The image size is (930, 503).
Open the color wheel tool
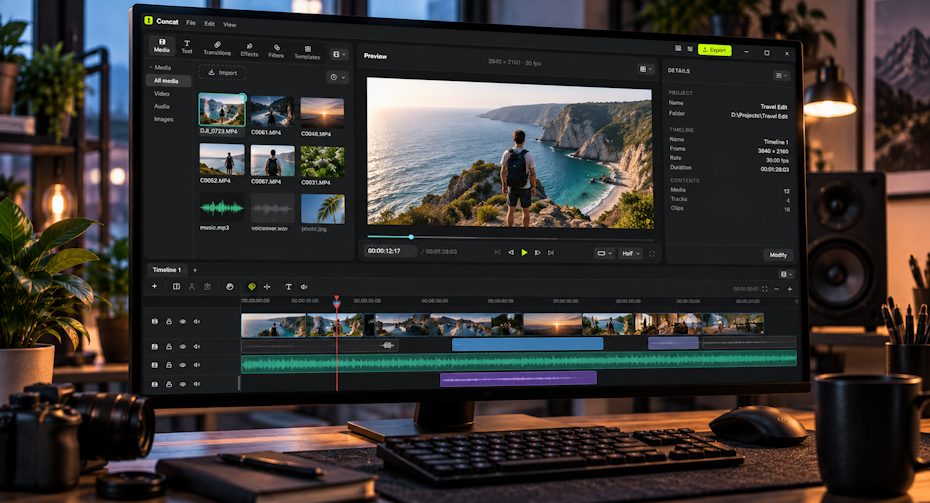coord(230,286)
